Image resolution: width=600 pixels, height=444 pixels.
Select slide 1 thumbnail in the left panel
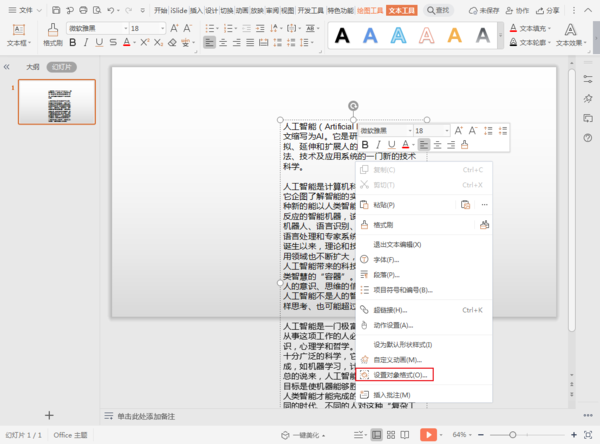57,102
